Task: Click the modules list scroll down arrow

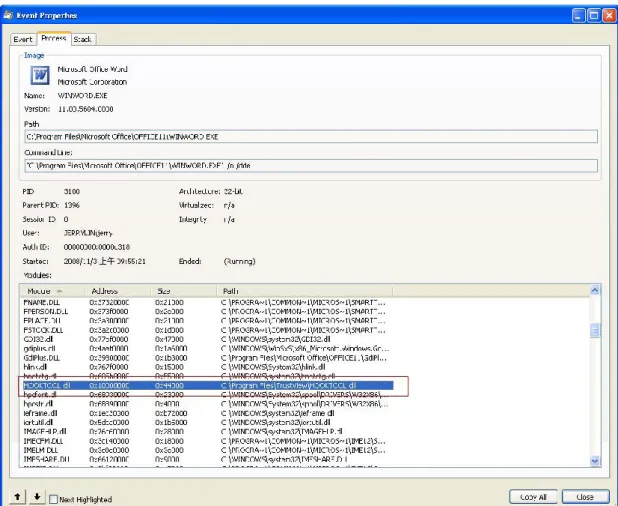Action: pos(595,460)
